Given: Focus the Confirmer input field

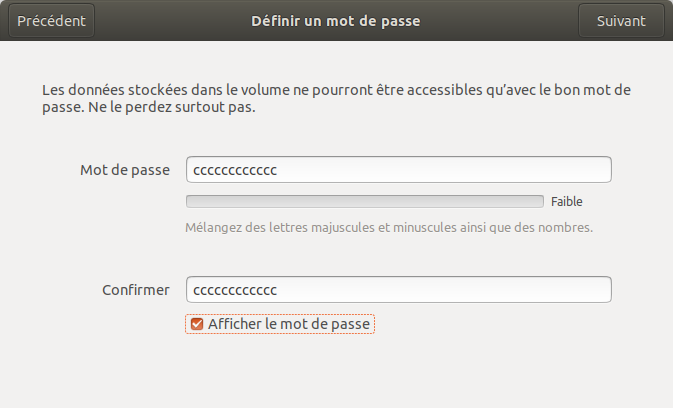Looking at the screenshot, I should click(398, 290).
